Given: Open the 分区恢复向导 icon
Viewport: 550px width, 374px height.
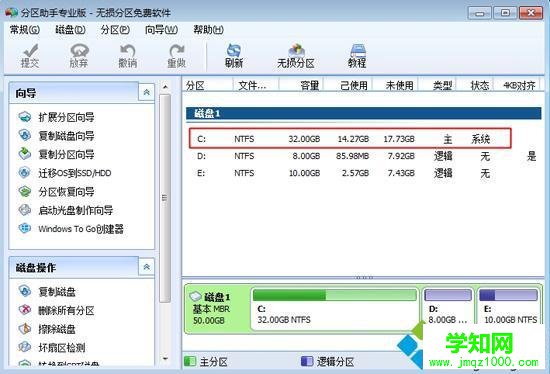Looking at the screenshot, I should (25, 191).
